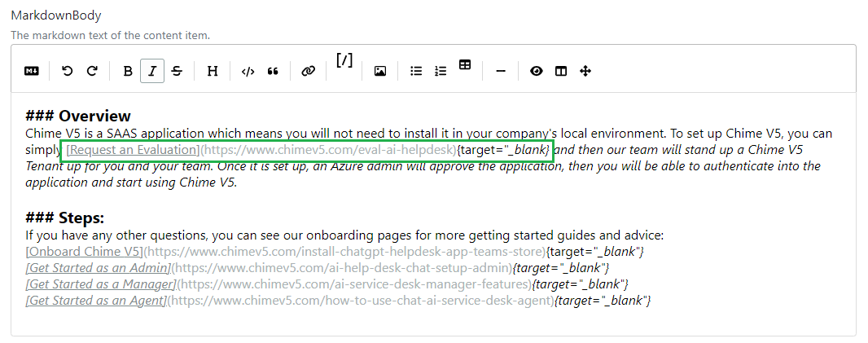Viewport: 868px width, 343px height.
Task: Toggle side-by-side editor view
Action: [561, 71]
